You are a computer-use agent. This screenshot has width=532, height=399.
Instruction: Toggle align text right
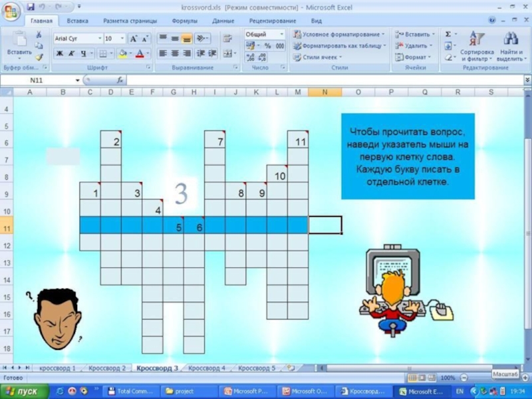point(186,53)
